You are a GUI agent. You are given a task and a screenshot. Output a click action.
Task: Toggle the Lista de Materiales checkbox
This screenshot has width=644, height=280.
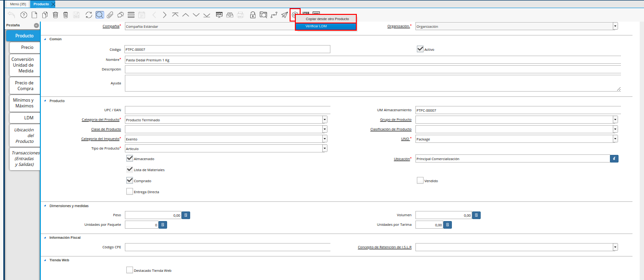tap(130, 169)
